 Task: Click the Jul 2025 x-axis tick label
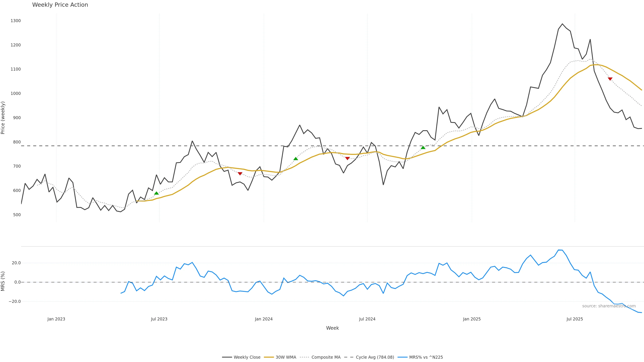(575, 319)
